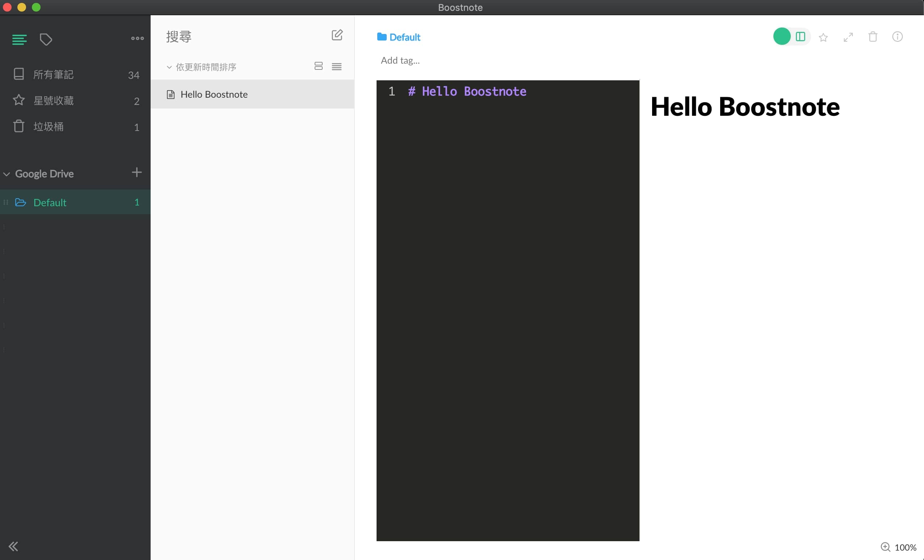Viewport: 924px width, 560px height.
Task: Click the starred notes star icon
Action: (19, 100)
